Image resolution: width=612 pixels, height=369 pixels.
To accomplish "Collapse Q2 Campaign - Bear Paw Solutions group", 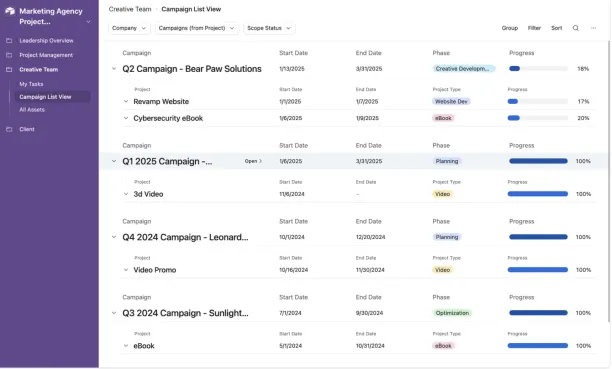I will (114, 69).
